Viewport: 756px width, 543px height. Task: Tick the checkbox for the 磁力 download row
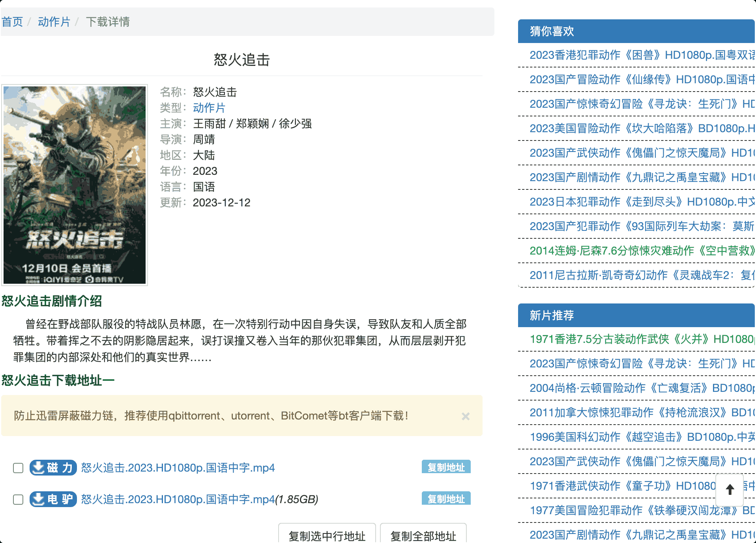(x=18, y=468)
